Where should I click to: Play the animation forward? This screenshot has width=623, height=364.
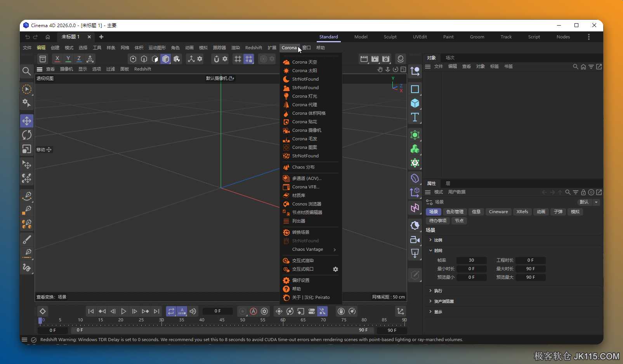123,311
